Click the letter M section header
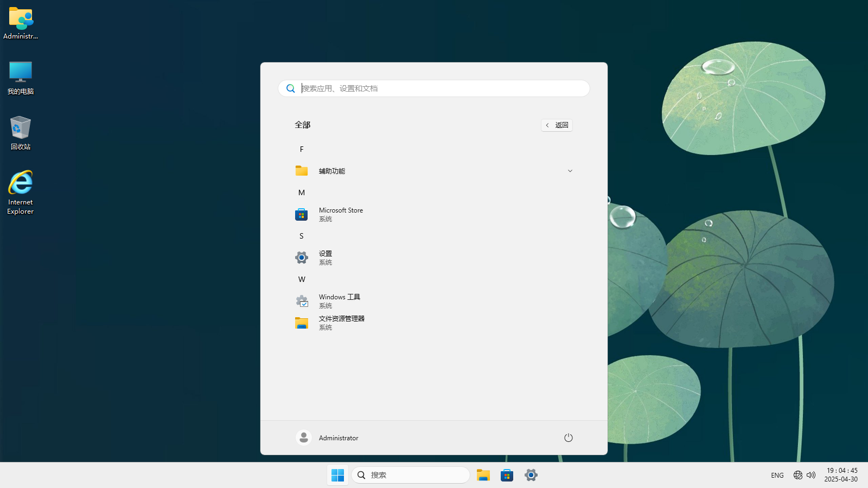868x488 pixels. (x=302, y=192)
